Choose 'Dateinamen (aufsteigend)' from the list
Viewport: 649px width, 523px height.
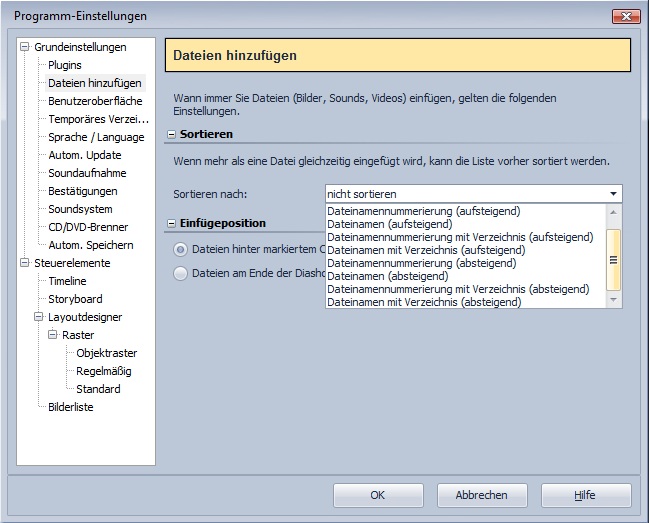click(x=390, y=224)
